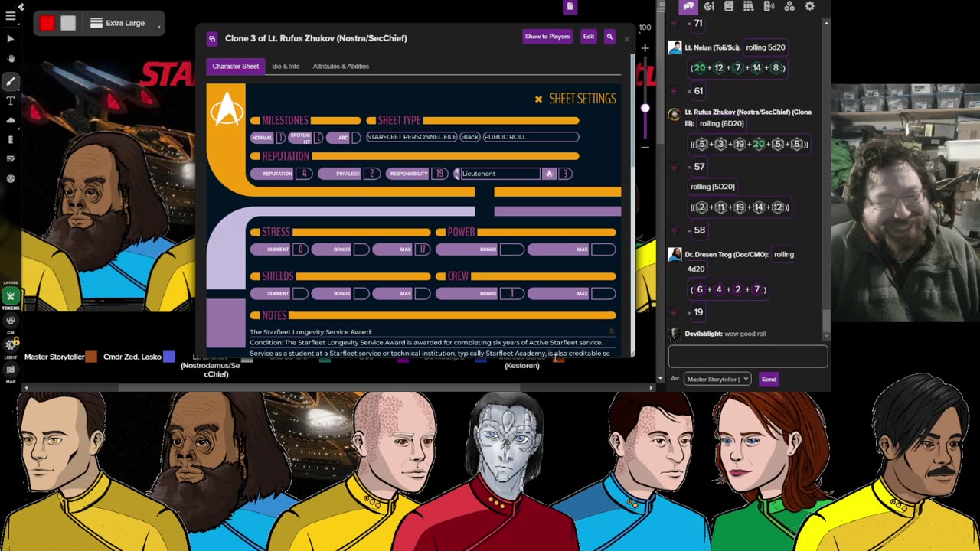The height and width of the screenshot is (551, 980).
Task: Switch to the Character Sheet tab
Action: (x=235, y=67)
